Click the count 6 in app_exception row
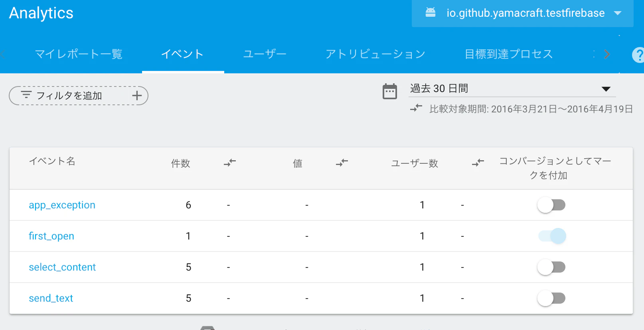The image size is (644, 330). coord(188,205)
